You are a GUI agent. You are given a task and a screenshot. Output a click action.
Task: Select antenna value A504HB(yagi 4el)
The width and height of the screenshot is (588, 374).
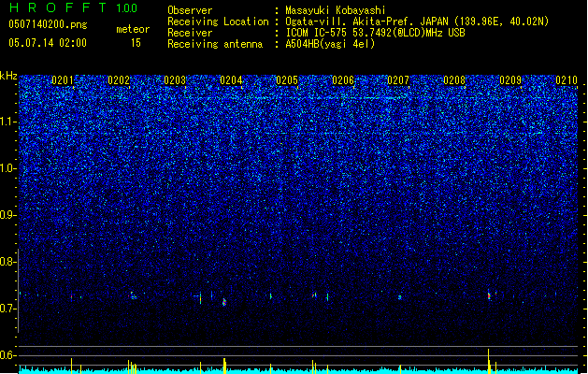[x=330, y=44]
